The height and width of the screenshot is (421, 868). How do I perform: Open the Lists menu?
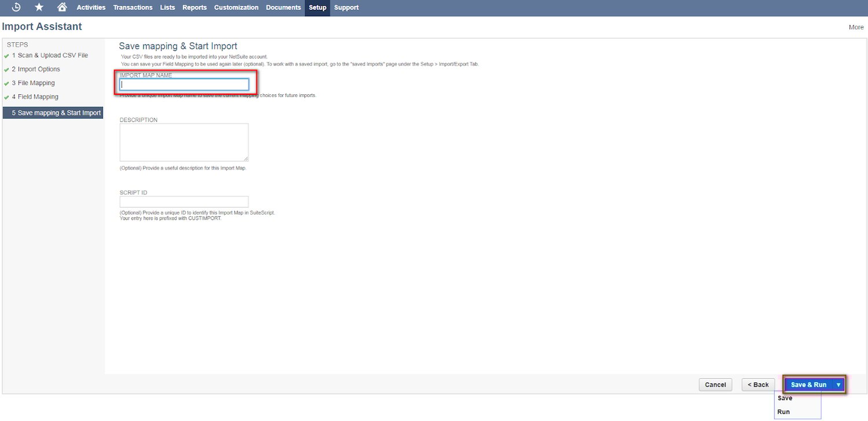tap(167, 8)
